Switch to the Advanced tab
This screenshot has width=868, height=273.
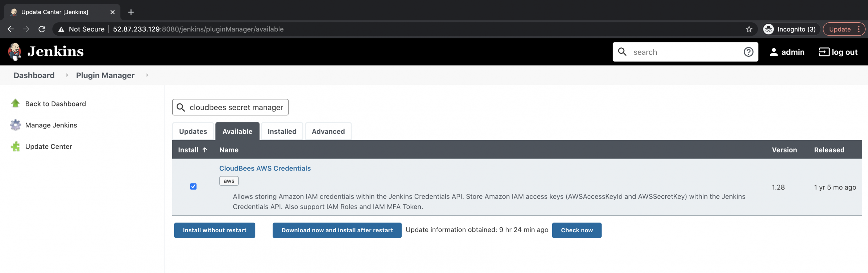(x=328, y=131)
